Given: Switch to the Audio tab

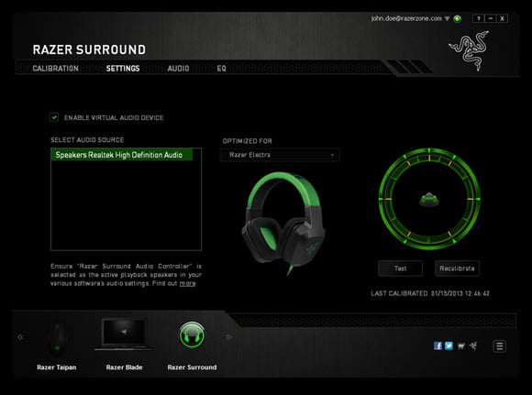Looking at the screenshot, I should pyautogui.click(x=178, y=69).
